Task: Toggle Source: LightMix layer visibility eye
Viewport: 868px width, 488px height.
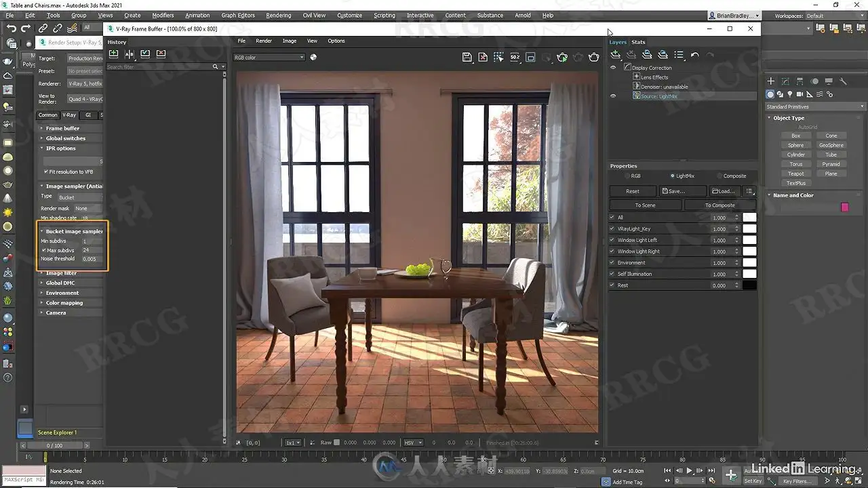Action: pos(613,96)
